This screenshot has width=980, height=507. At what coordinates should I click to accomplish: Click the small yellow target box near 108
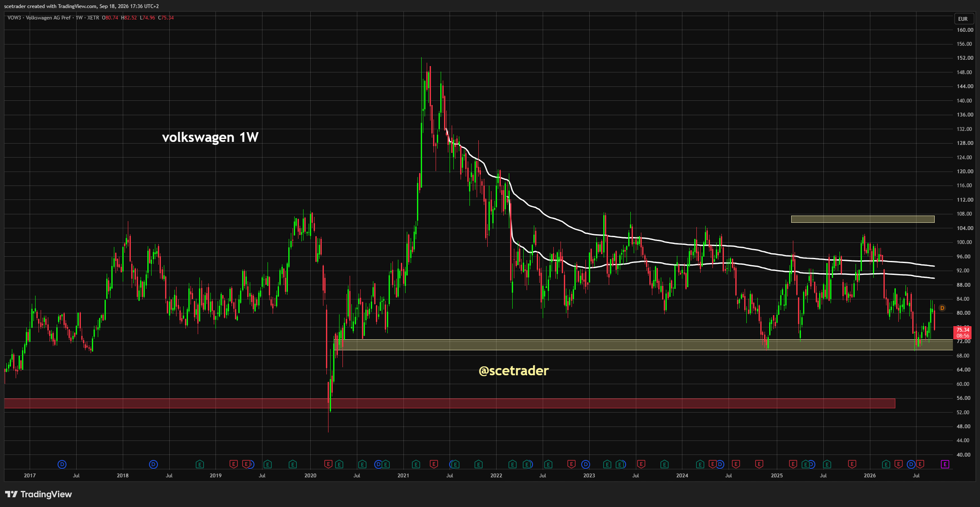click(863, 219)
